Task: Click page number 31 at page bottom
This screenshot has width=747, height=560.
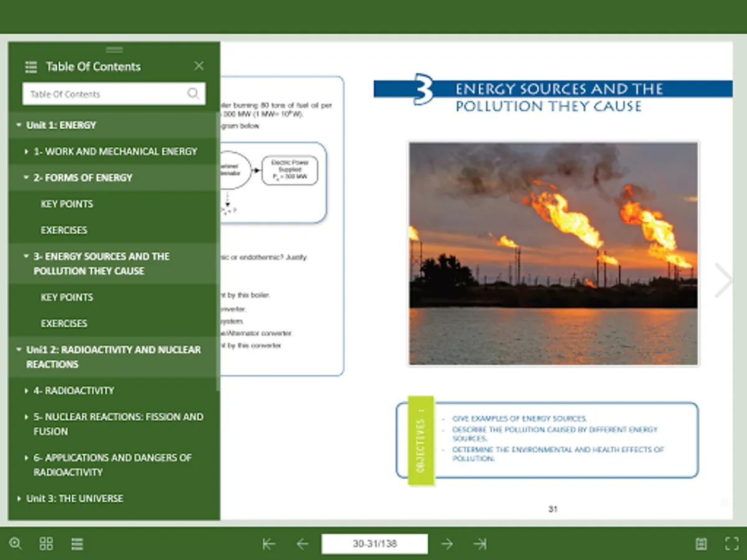Action: 553,509
